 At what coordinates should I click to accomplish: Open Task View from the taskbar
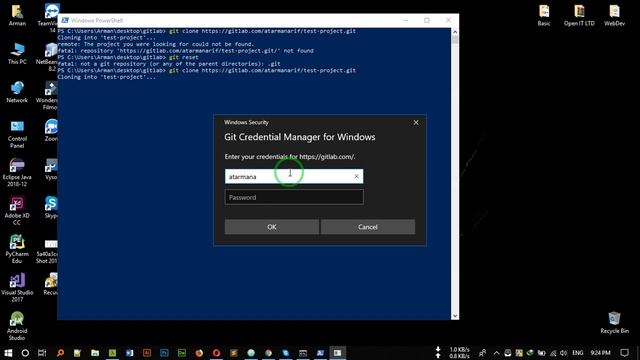pyautogui.click(x=42, y=353)
